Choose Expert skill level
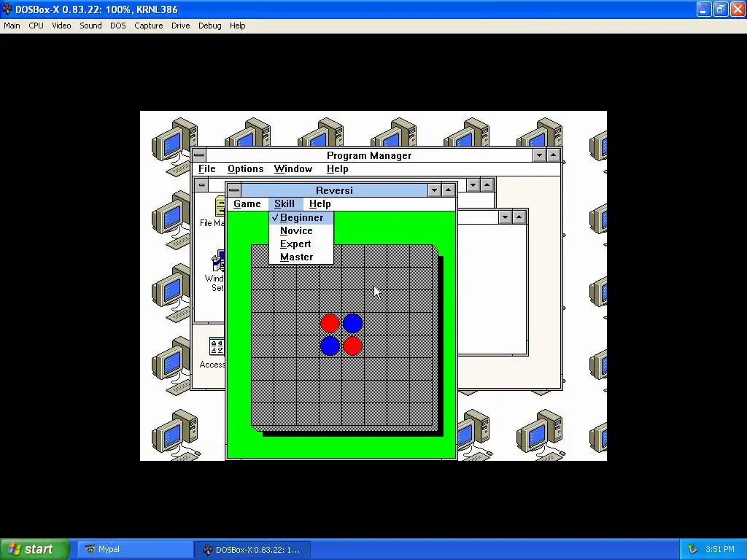Screen dimensions: 747x560 (x=301, y=244)
